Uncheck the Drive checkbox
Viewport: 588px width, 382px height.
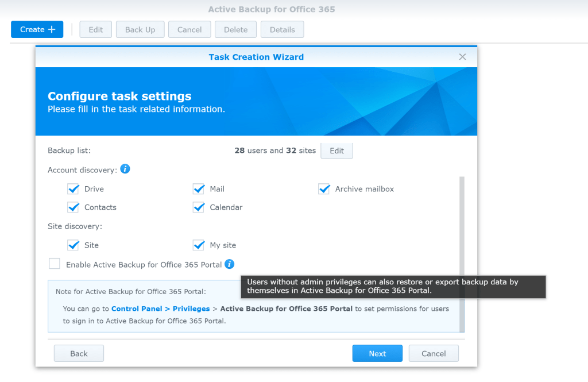pos(73,189)
